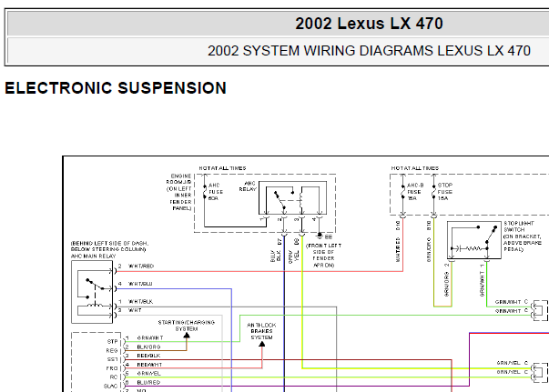Click the vertical "BLU/BLK" wire label
This screenshot has width=549, height=392.
276,256
